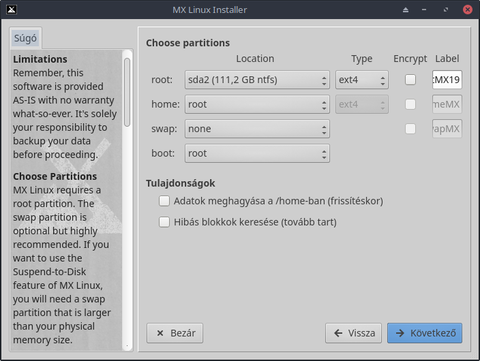Open the home location dropdown
This screenshot has height=361, width=480.
pyautogui.click(x=257, y=104)
